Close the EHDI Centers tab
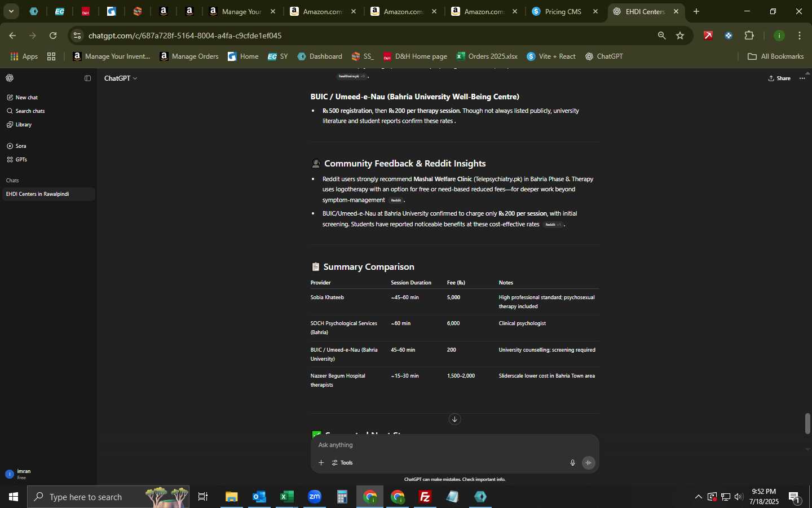 (x=676, y=11)
